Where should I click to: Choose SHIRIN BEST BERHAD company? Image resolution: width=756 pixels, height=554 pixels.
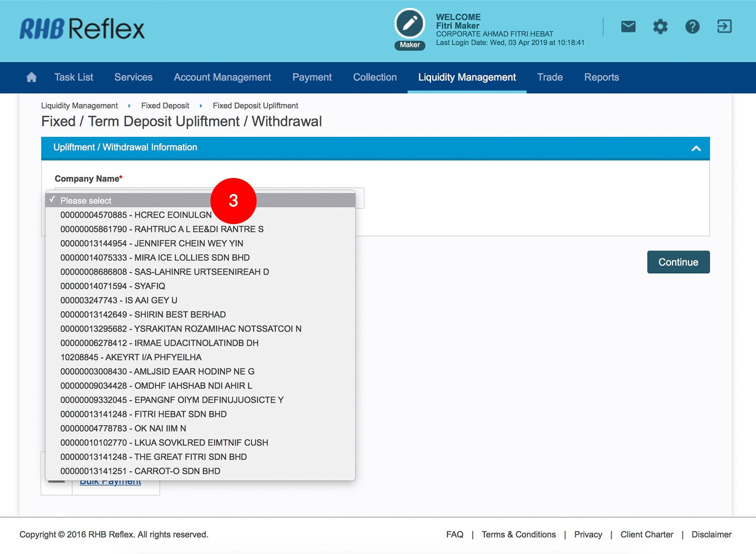(x=143, y=314)
